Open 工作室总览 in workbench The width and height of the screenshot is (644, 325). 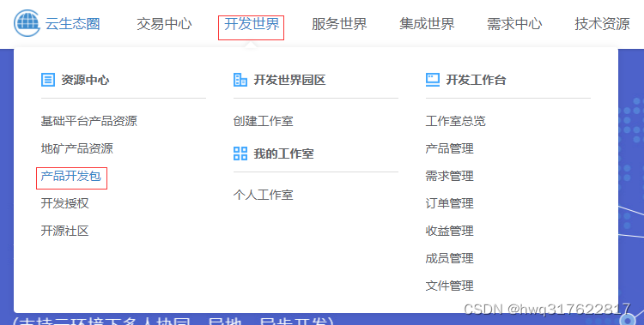click(455, 121)
